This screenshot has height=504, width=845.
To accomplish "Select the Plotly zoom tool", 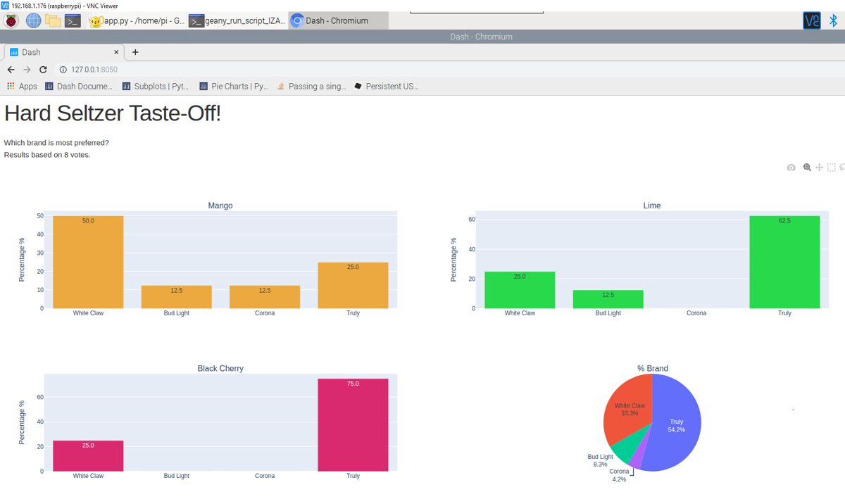I will pyautogui.click(x=807, y=168).
